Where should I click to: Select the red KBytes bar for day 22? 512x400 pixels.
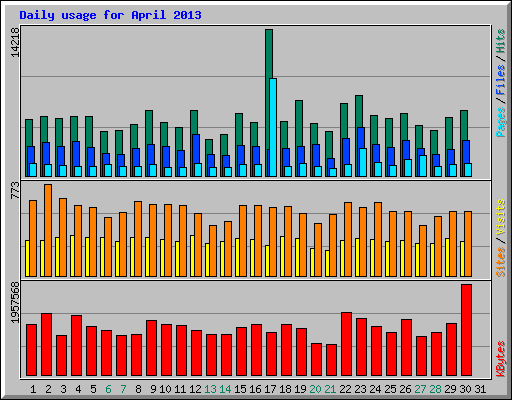(x=346, y=344)
